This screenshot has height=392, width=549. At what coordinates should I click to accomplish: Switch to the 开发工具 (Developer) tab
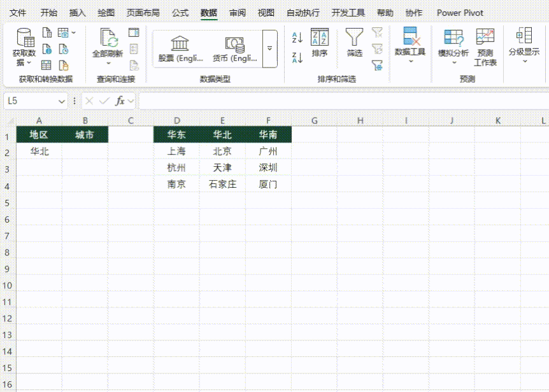(348, 13)
